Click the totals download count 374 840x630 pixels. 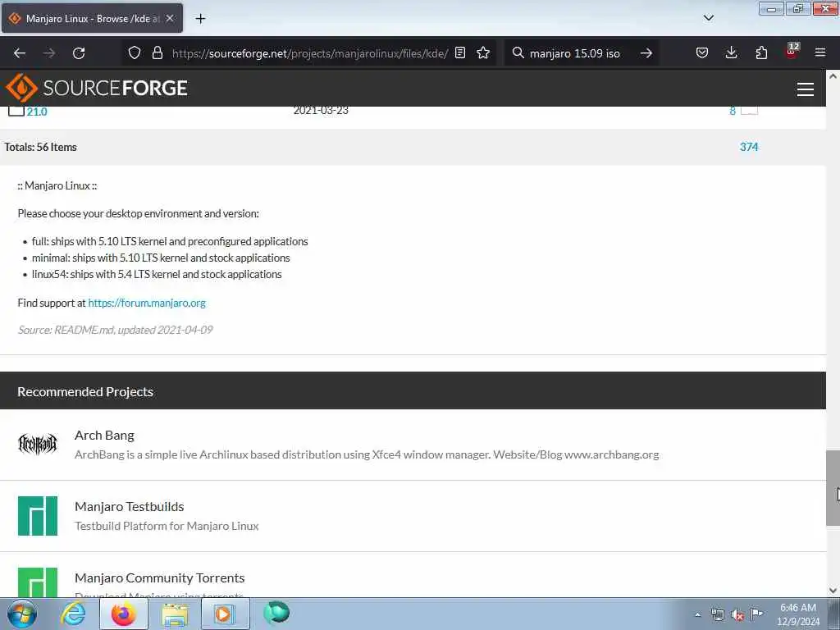pyautogui.click(x=749, y=147)
